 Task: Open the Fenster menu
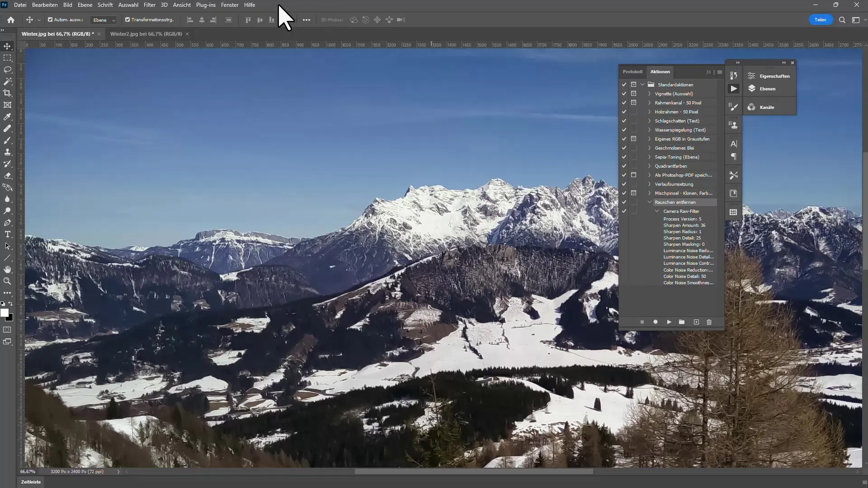pos(230,5)
